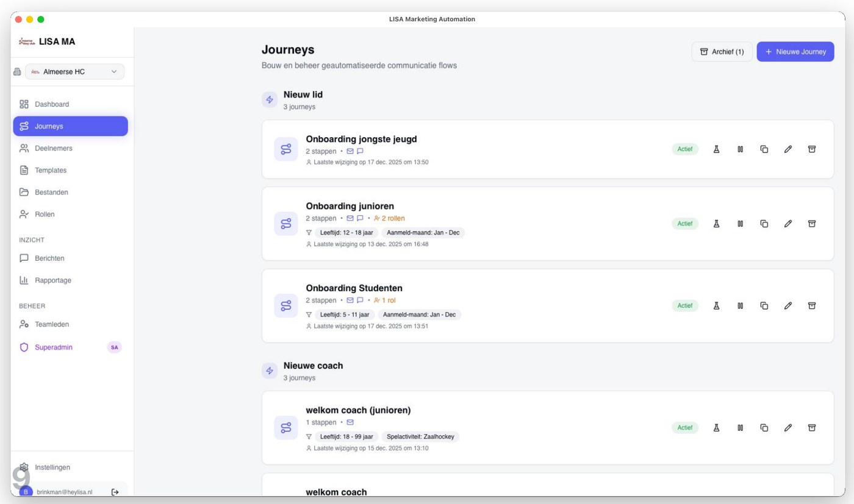Copy the Onboarding Studenten journey

[x=764, y=306]
